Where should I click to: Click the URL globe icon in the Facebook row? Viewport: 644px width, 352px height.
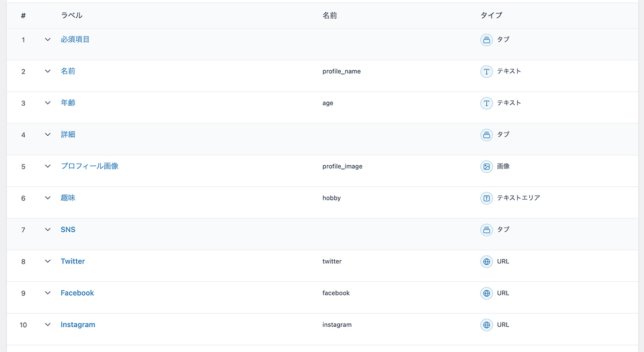486,293
